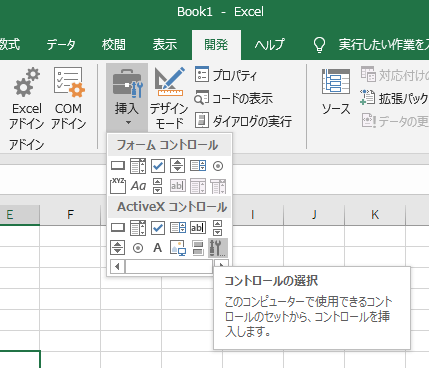Viewport: 429px width, 368px height.
Task: Insert an ActiveX option button
Action: (138, 248)
